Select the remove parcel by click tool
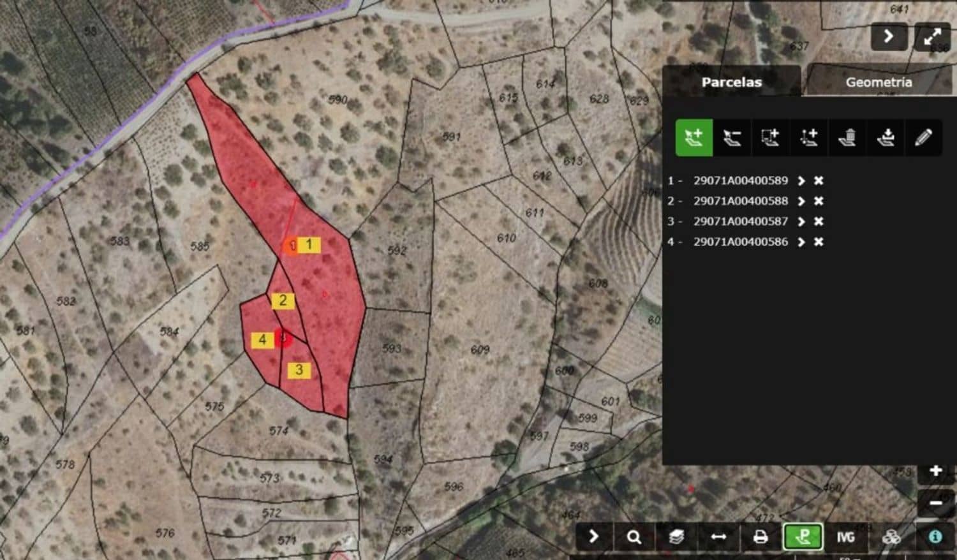 click(732, 138)
